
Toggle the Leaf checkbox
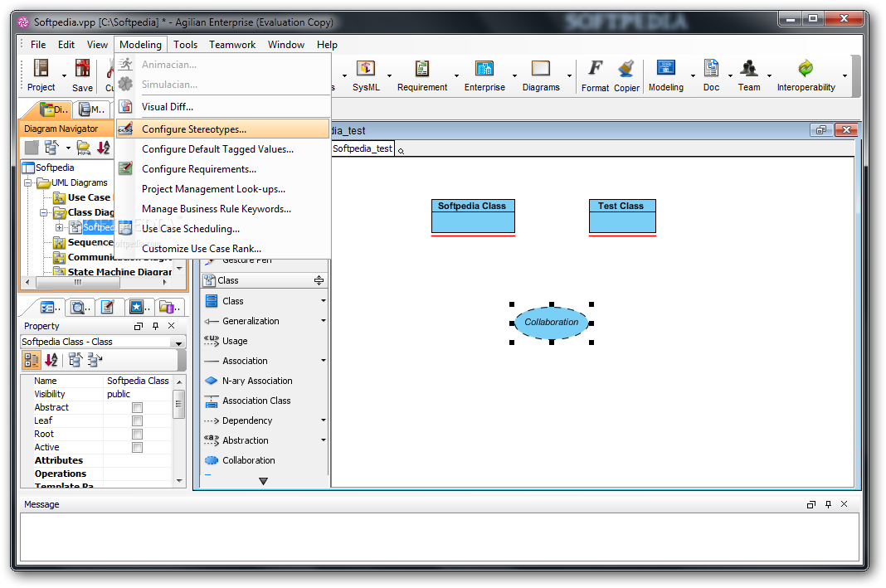coord(138,420)
